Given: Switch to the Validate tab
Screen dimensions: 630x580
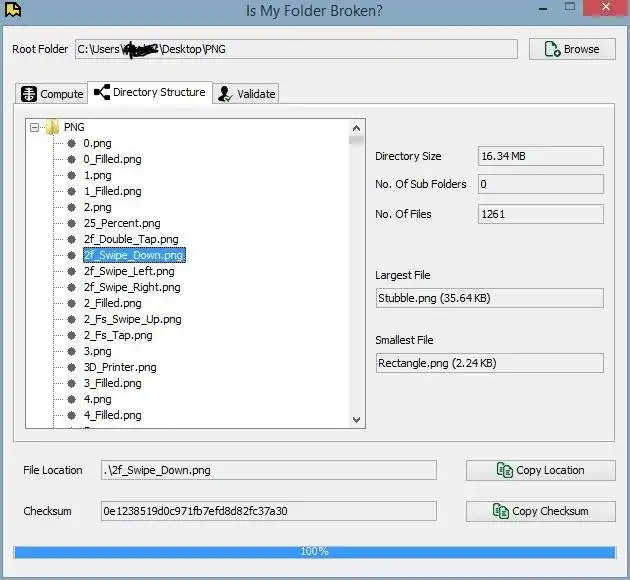Looking at the screenshot, I should (x=245, y=94).
